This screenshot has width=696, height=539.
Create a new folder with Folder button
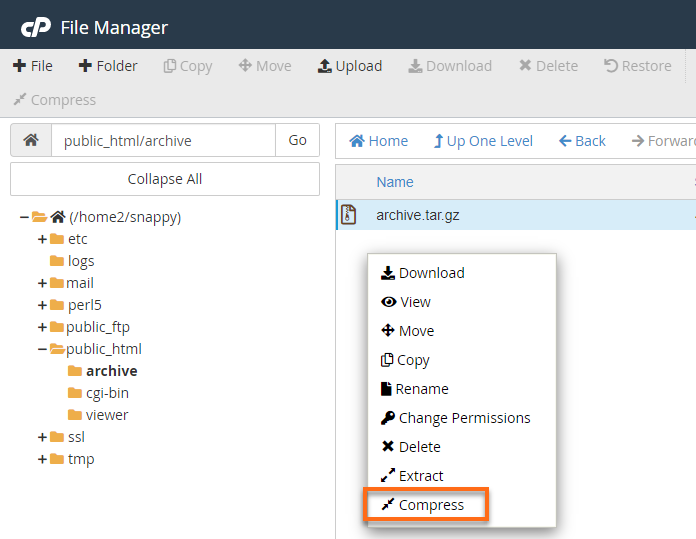(108, 66)
